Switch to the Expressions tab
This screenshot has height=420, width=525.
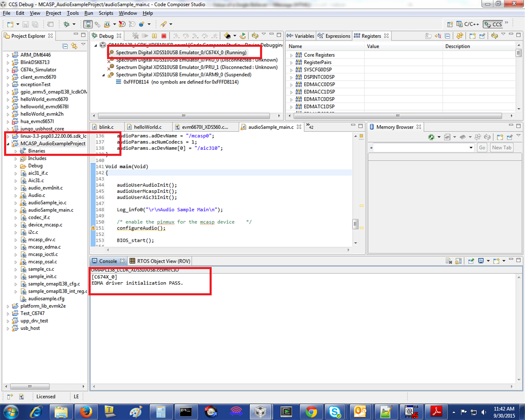pos(334,36)
